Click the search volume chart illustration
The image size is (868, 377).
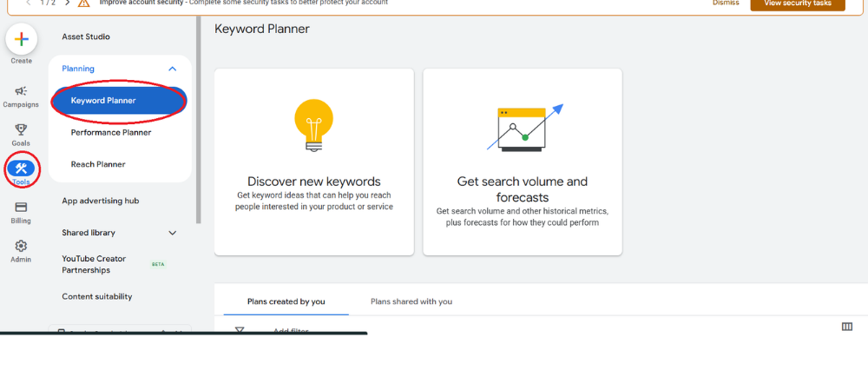525,128
